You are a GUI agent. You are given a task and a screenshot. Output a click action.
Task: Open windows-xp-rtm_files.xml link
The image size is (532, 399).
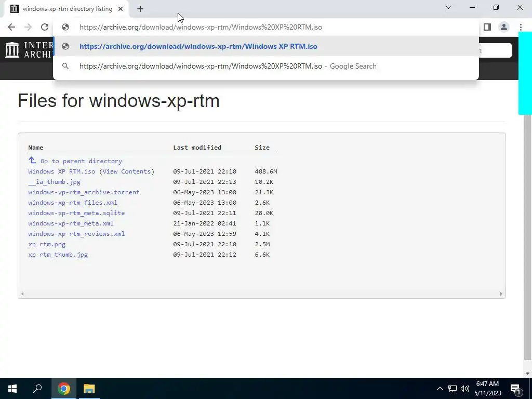click(x=73, y=203)
